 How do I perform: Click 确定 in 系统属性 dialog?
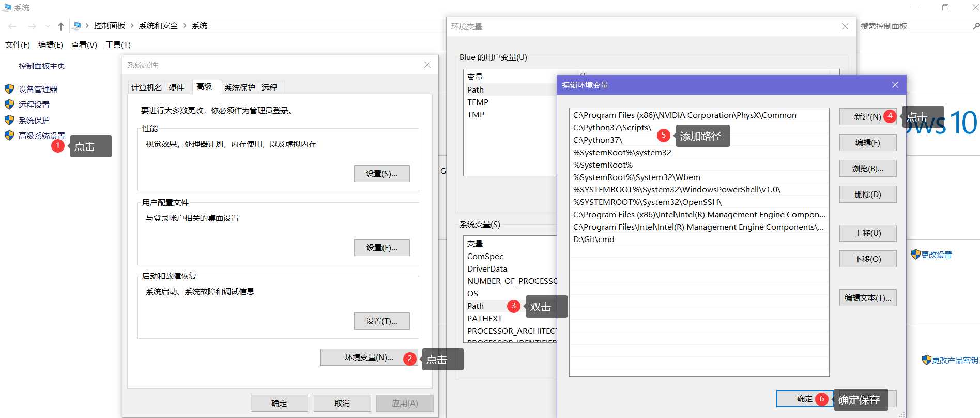coord(279,403)
